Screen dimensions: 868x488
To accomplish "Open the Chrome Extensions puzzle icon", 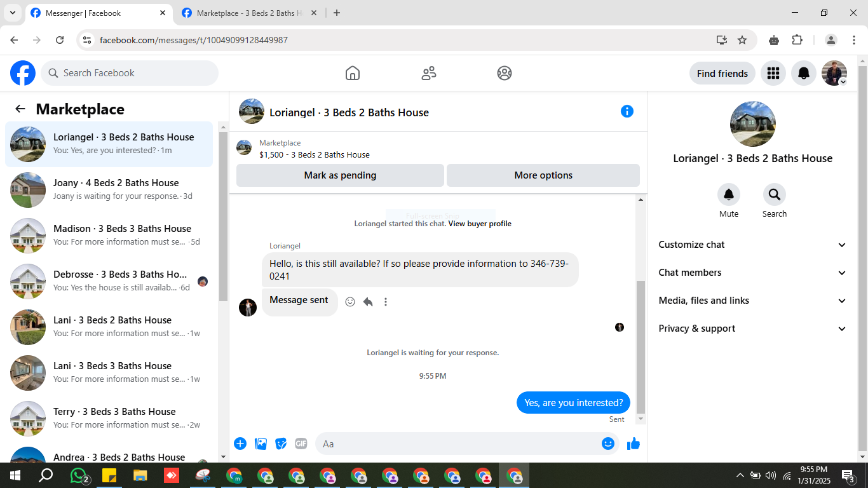I will click(797, 40).
